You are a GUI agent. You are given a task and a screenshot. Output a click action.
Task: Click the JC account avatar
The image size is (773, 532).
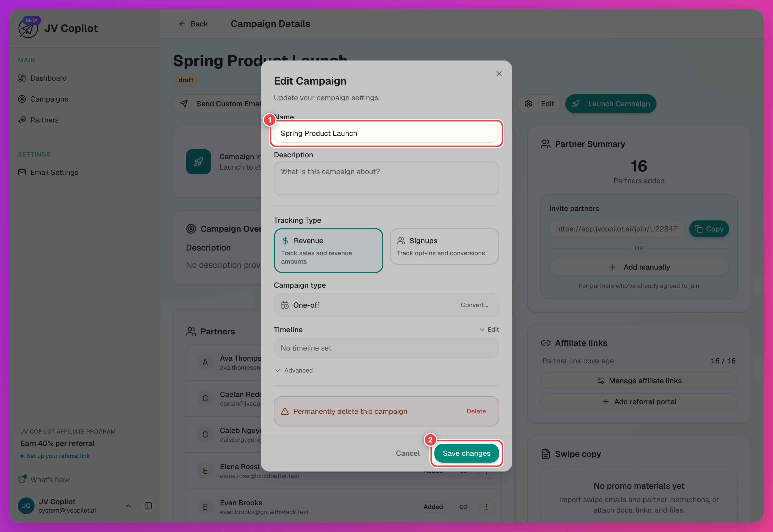[x=26, y=506]
